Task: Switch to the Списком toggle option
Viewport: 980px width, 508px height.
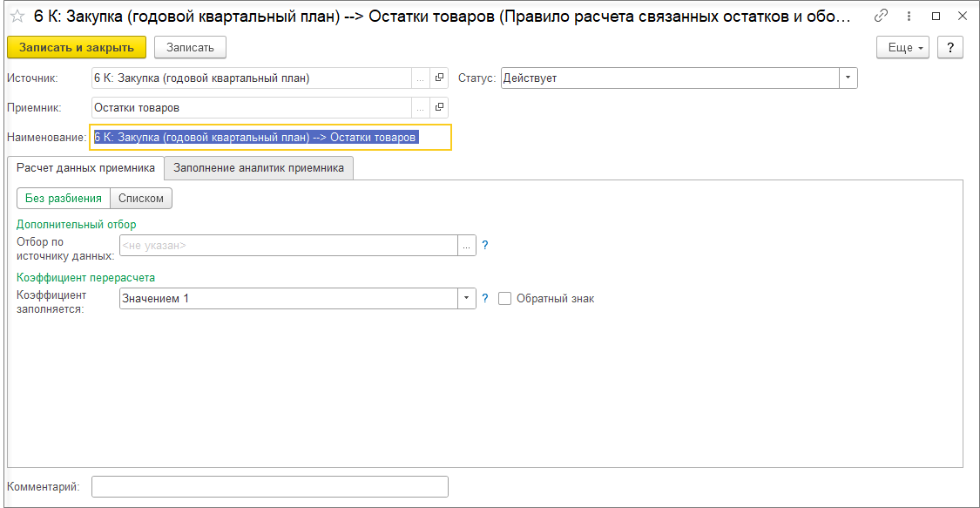Action: (x=141, y=199)
